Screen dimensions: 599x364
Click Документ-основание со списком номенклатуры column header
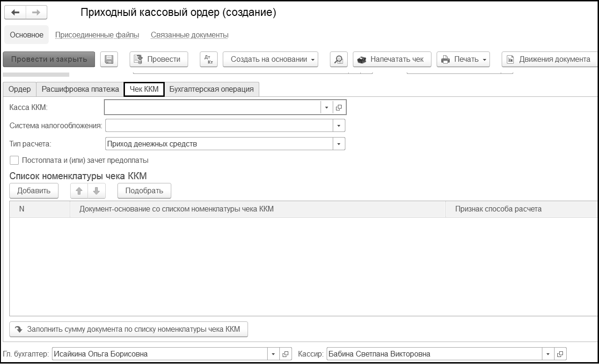click(258, 209)
